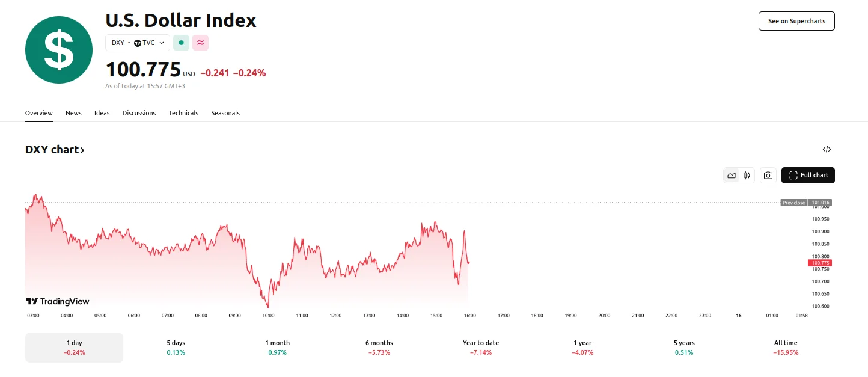Open the DXY TVC symbol source dropdown
This screenshot has width=868, height=377.
pos(138,43)
